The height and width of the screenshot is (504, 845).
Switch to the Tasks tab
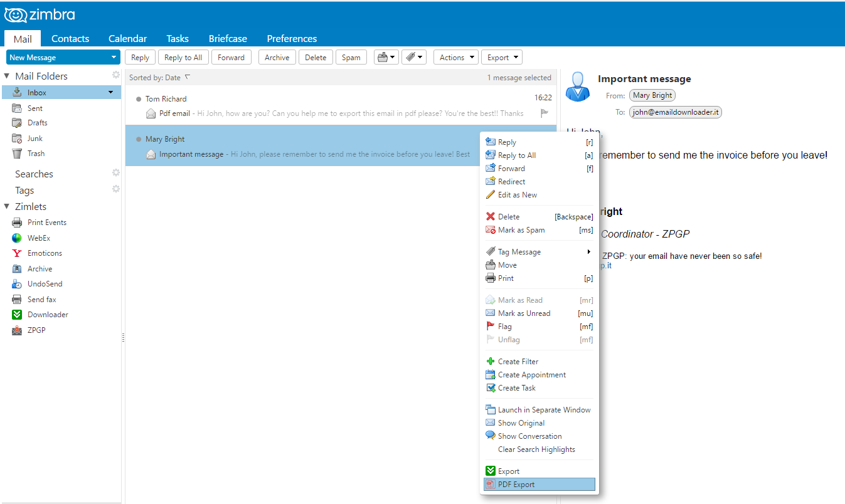coord(178,38)
